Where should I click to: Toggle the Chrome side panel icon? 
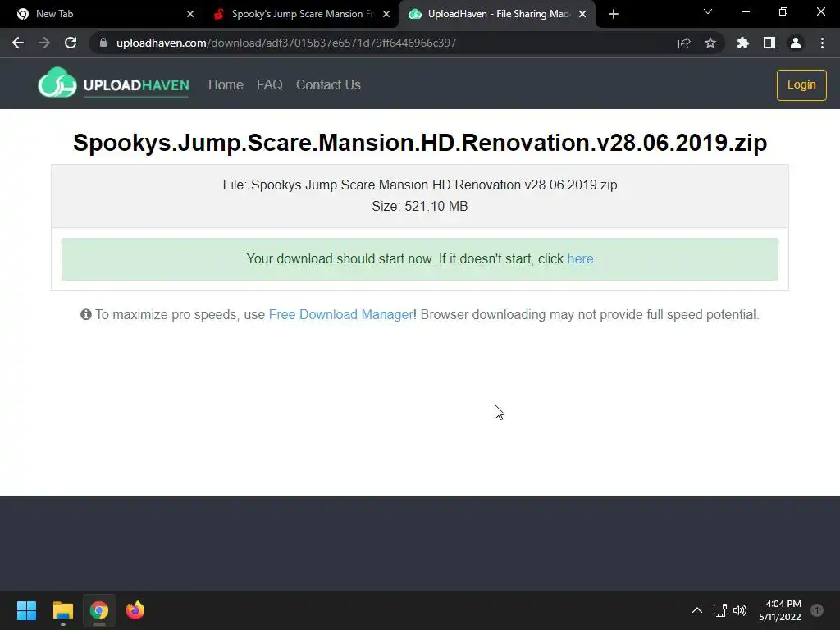coord(769,43)
